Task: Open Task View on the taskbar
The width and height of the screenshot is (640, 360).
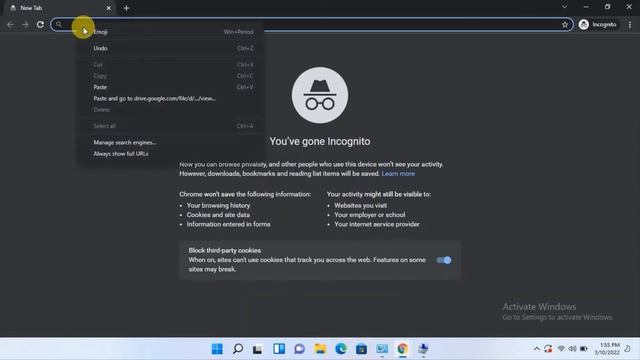Action: (258, 349)
